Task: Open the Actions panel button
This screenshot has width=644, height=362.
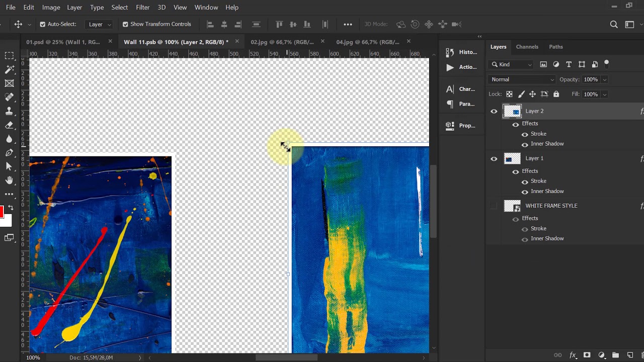Action: (461, 67)
